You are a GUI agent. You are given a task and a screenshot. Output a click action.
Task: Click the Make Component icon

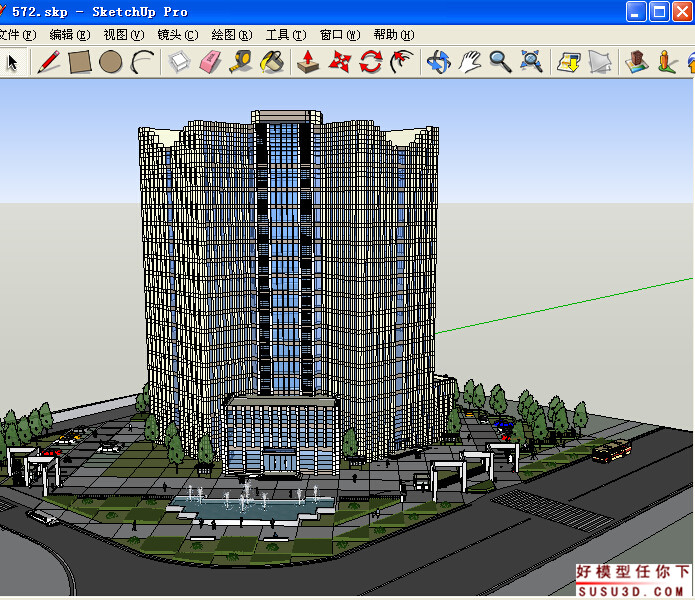[179, 62]
